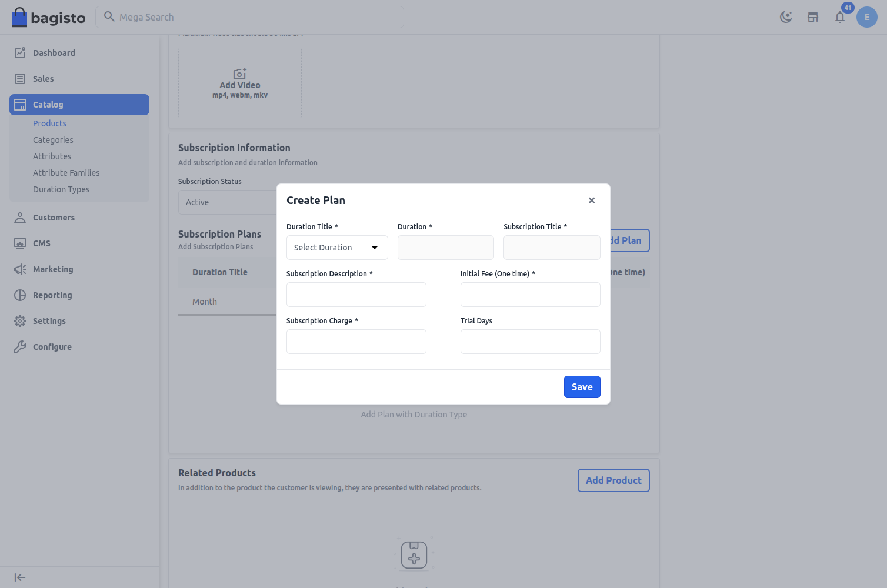Click the Subscription Charge input field
The height and width of the screenshot is (588, 887).
coord(356,341)
